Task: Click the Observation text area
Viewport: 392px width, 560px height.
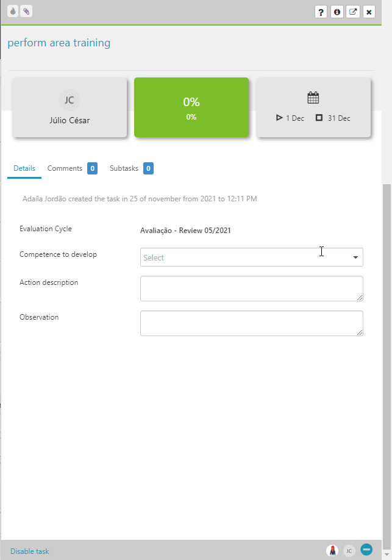Action: (x=252, y=323)
